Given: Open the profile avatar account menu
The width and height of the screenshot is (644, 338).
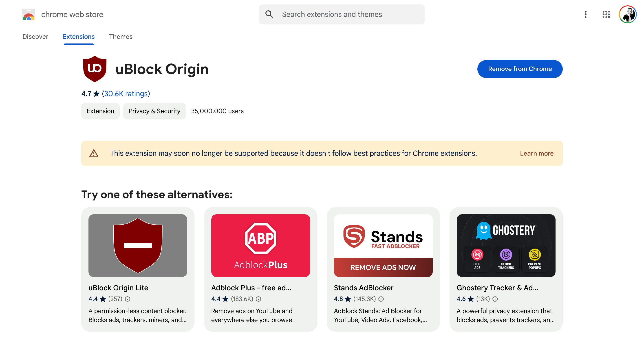Looking at the screenshot, I should [628, 14].
